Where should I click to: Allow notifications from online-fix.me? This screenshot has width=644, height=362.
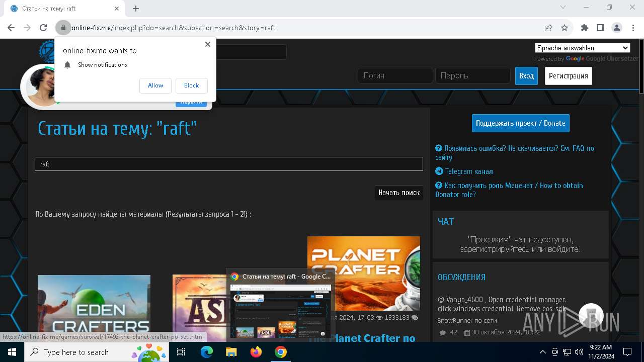coord(155,85)
